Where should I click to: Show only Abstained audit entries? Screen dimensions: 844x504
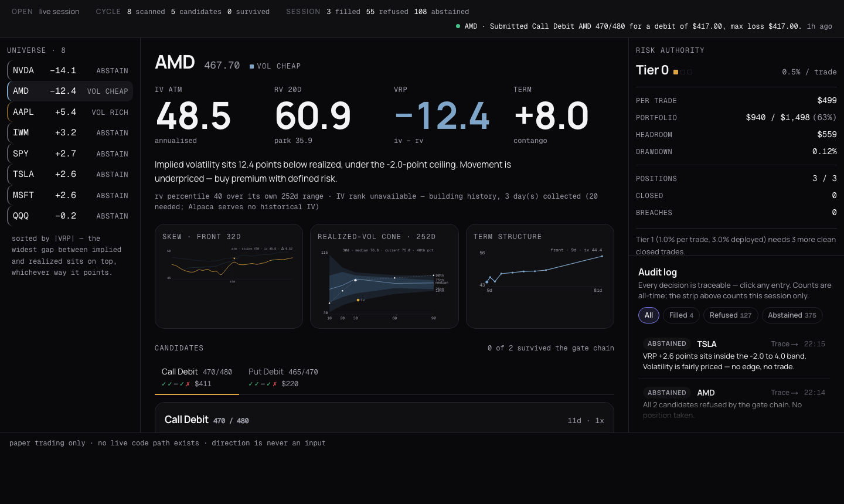pos(792,315)
